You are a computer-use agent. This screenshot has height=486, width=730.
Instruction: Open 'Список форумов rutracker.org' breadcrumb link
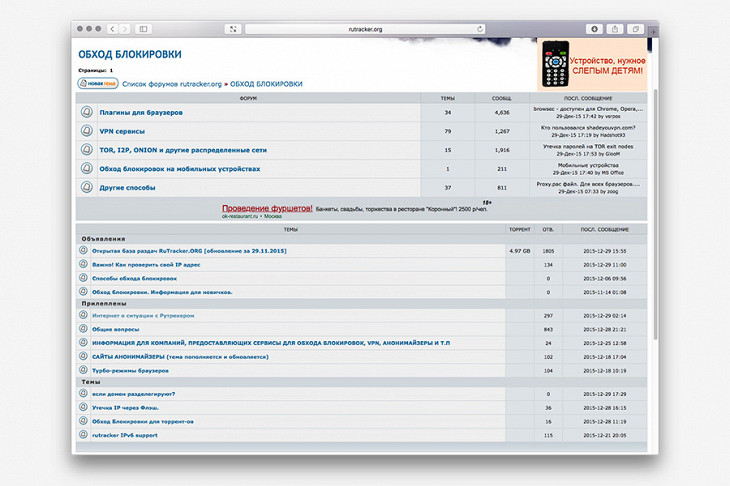173,84
